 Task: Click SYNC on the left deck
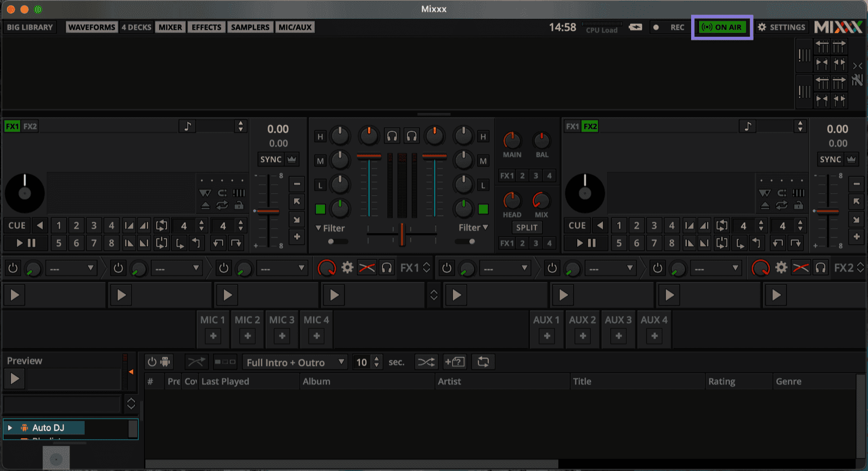pos(271,159)
